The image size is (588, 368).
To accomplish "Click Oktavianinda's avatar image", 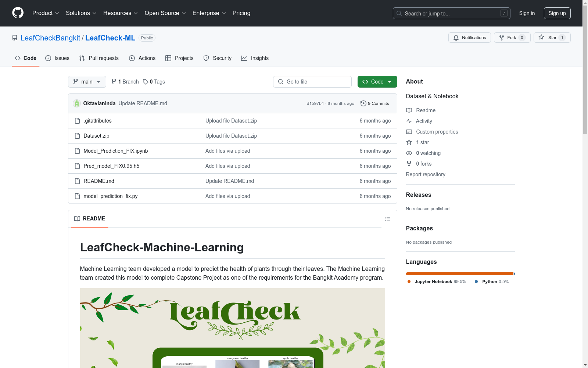I will tap(77, 103).
